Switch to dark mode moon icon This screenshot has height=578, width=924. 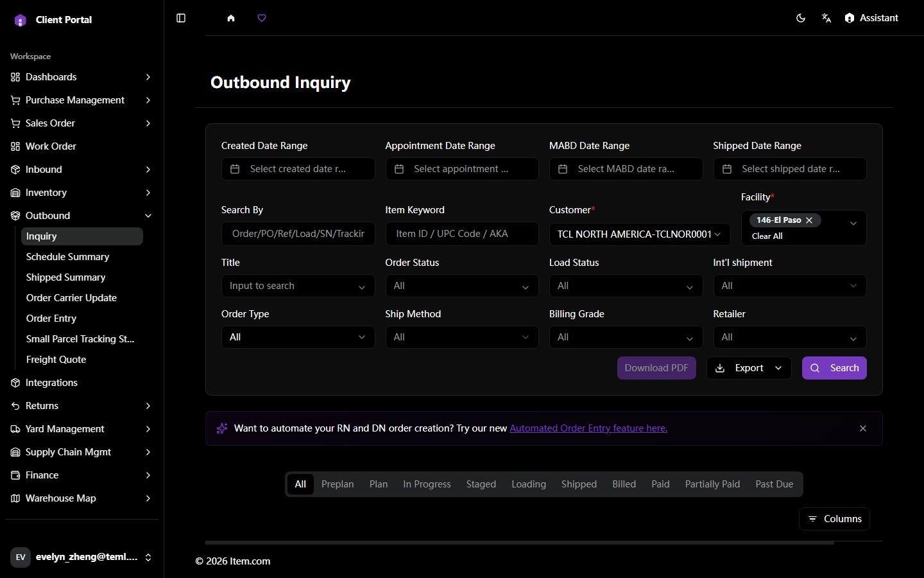point(801,18)
